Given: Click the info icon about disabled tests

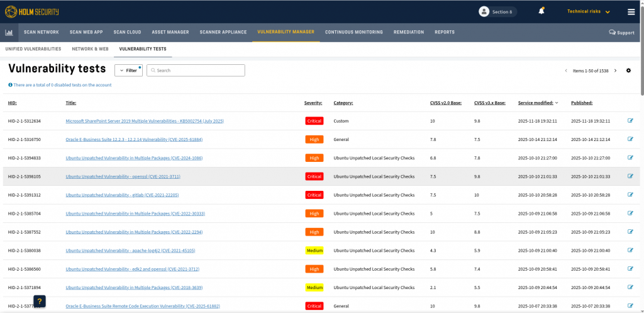Looking at the screenshot, I should (10, 85).
